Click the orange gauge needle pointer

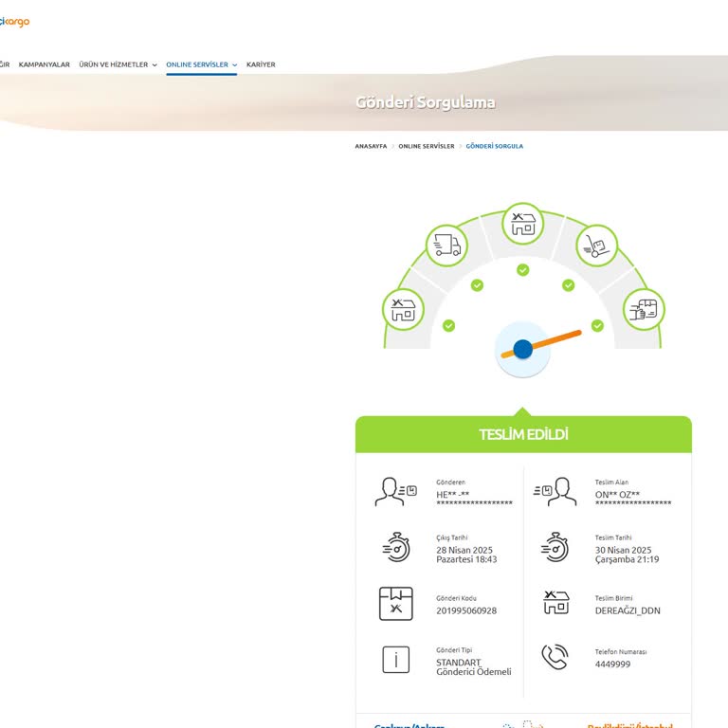click(557, 338)
